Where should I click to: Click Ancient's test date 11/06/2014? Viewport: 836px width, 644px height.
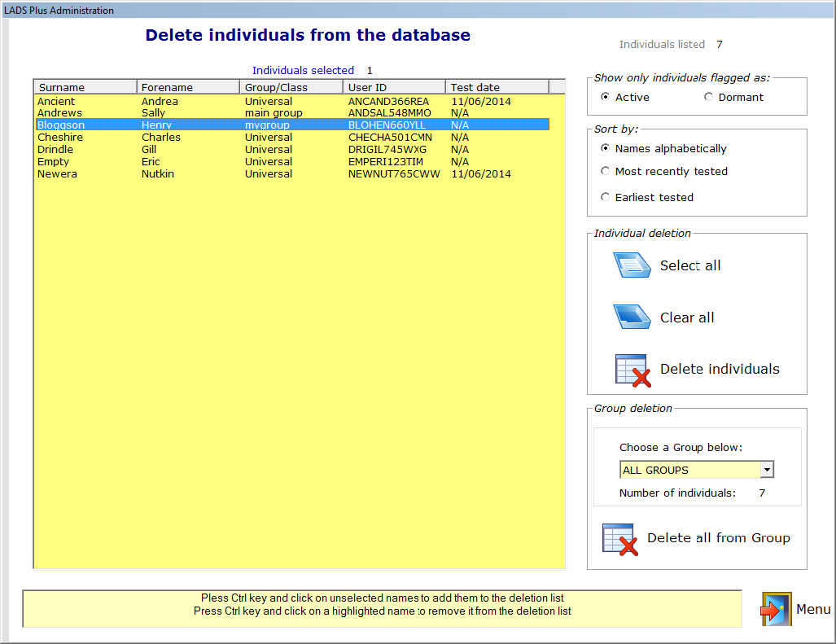pyautogui.click(x=481, y=101)
